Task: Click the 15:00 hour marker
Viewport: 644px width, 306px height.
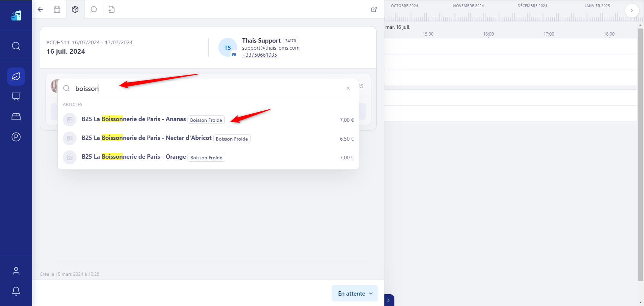Action: coord(428,34)
